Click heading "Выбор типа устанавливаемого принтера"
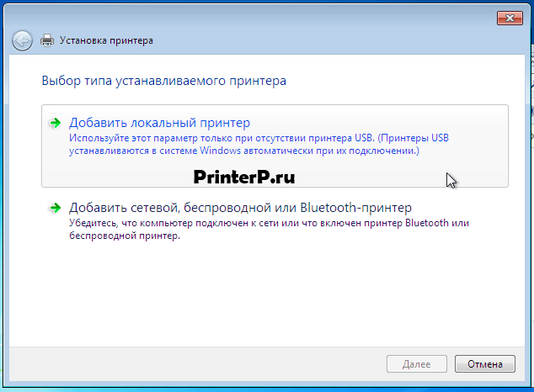 [163, 81]
